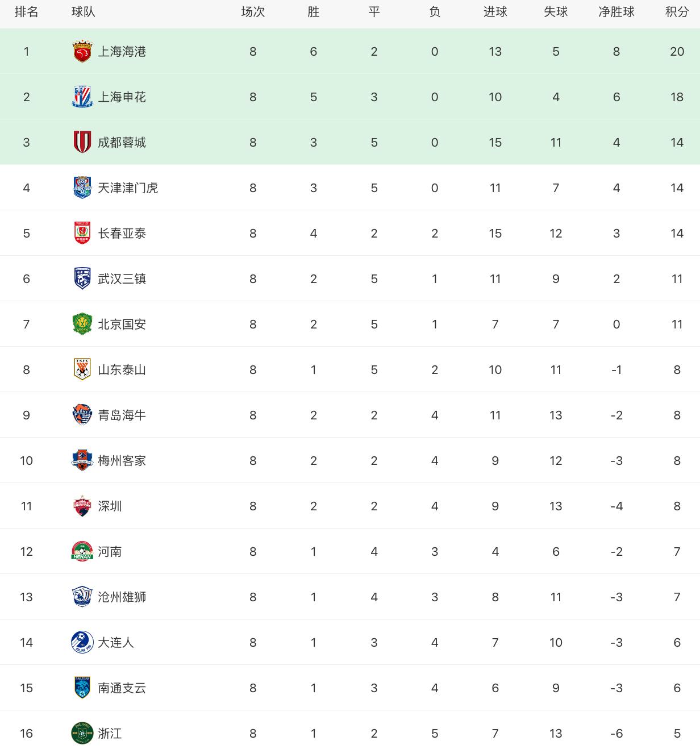Screen dimensions: 700x749
Task: Click the 河南 club logo
Action: click(x=82, y=552)
